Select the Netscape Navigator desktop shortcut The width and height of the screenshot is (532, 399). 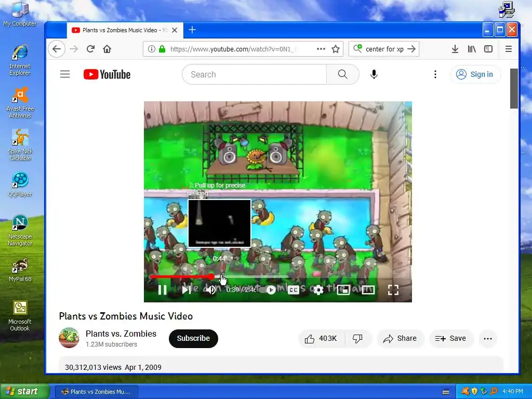point(20,230)
